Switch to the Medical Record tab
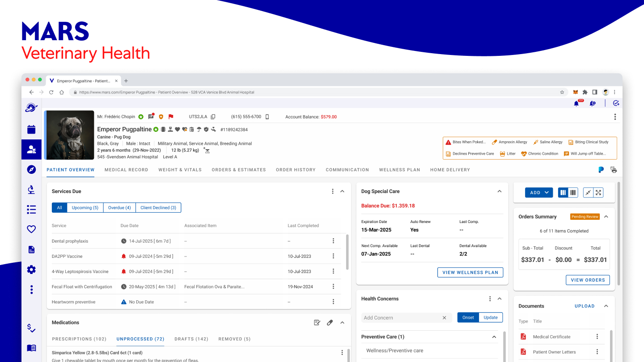The width and height of the screenshot is (644, 362). (127, 170)
